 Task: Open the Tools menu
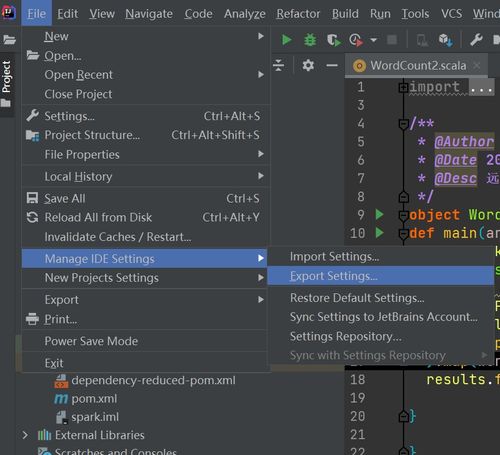click(x=415, y=14)
